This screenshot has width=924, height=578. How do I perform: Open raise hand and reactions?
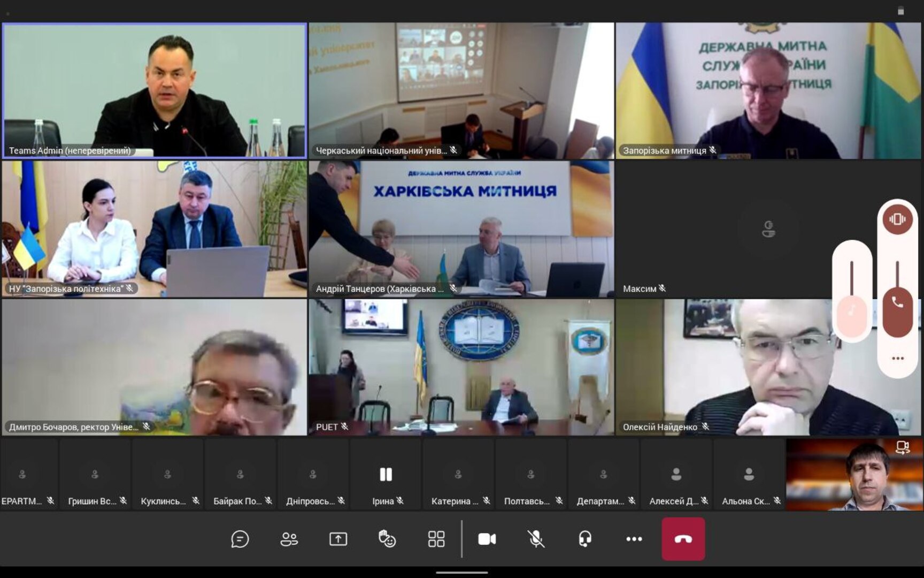[387, 539]
